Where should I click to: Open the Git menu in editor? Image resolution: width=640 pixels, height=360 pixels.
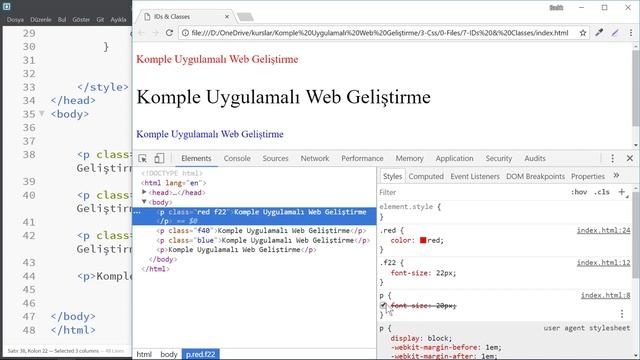click(100, 19)
